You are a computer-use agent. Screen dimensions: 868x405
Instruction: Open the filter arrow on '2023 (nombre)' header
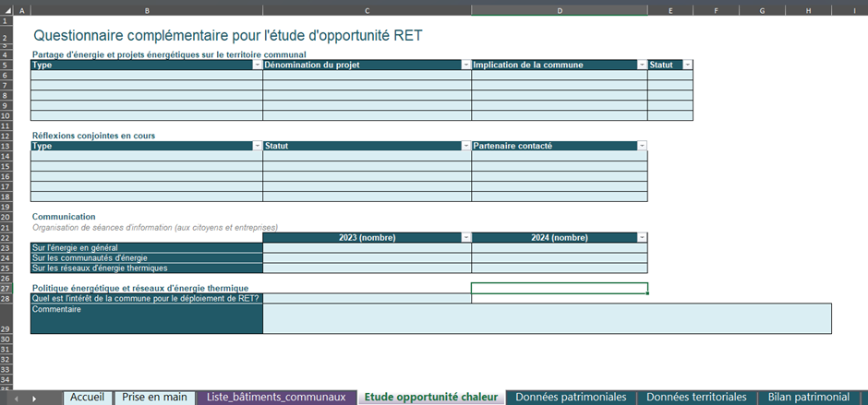[465, 237]
